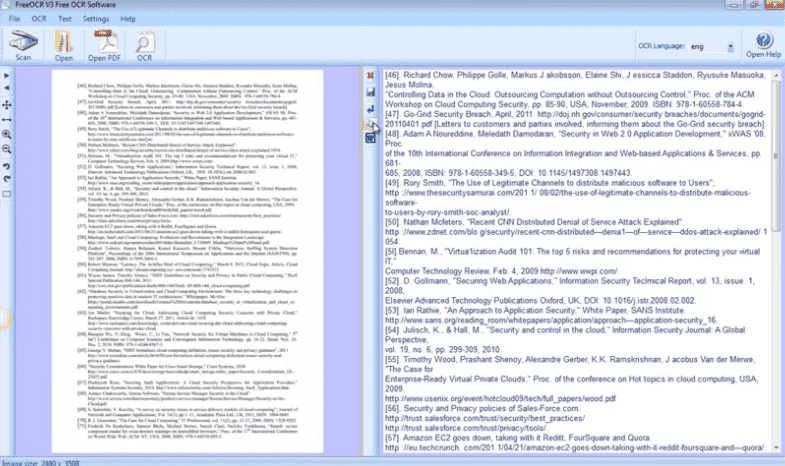The image size is (785, 466).
Task: Click the fit-width horizontal arrow icon
Action: pos(7,120)
